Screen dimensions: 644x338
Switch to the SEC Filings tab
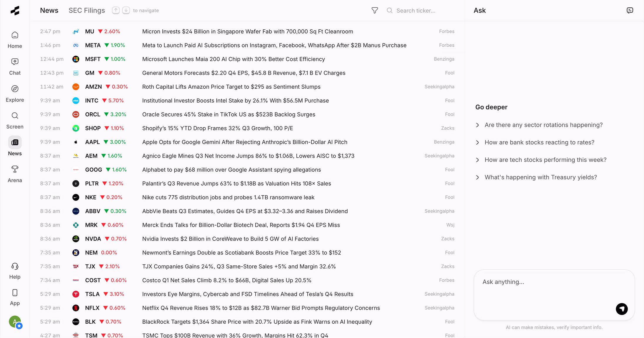(x=87, y=11)
